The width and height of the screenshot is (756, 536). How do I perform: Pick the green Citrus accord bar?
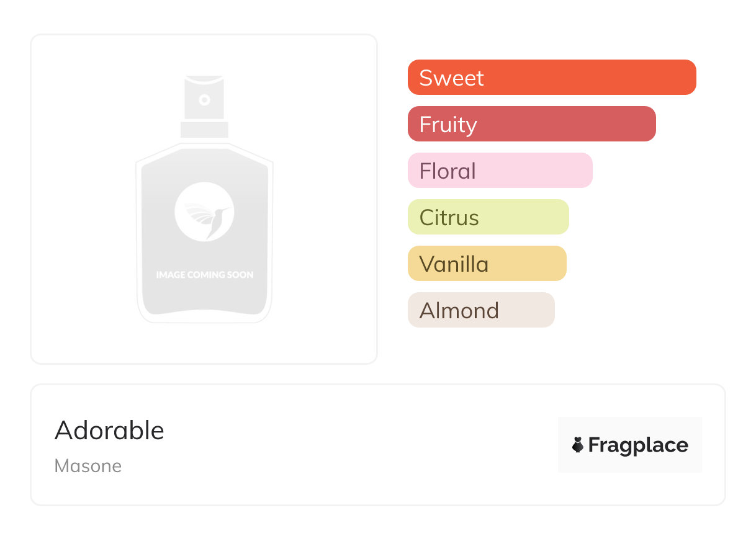click(x=488, y=217)
